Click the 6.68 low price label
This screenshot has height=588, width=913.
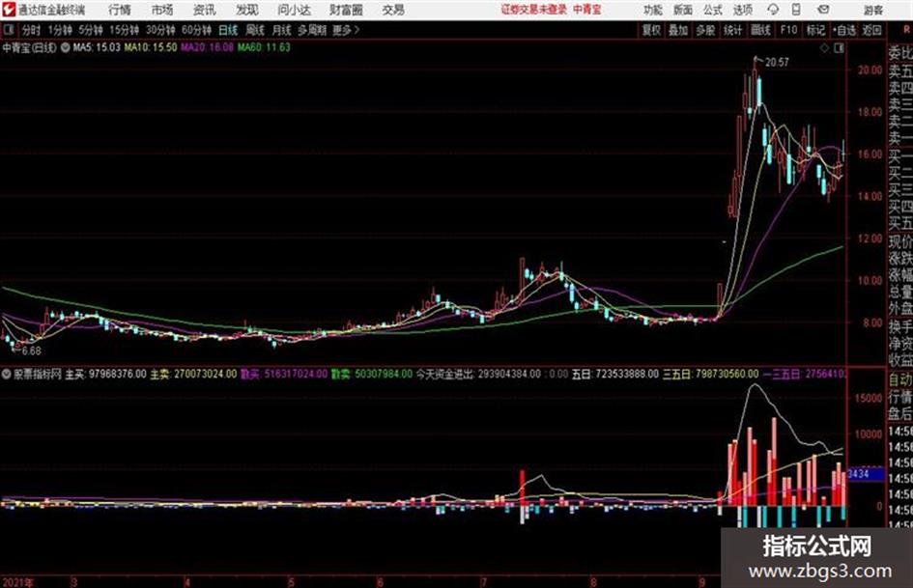32,351
